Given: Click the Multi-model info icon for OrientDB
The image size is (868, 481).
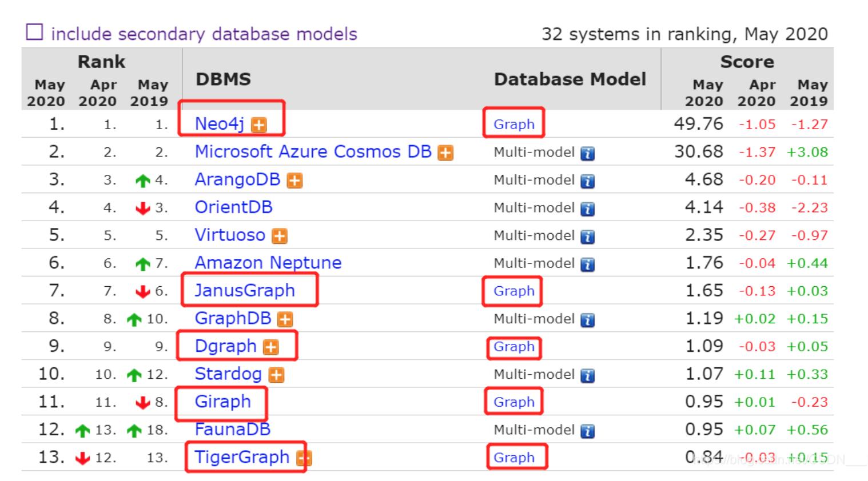Looking at the screenshot, I should coord(587,209).
